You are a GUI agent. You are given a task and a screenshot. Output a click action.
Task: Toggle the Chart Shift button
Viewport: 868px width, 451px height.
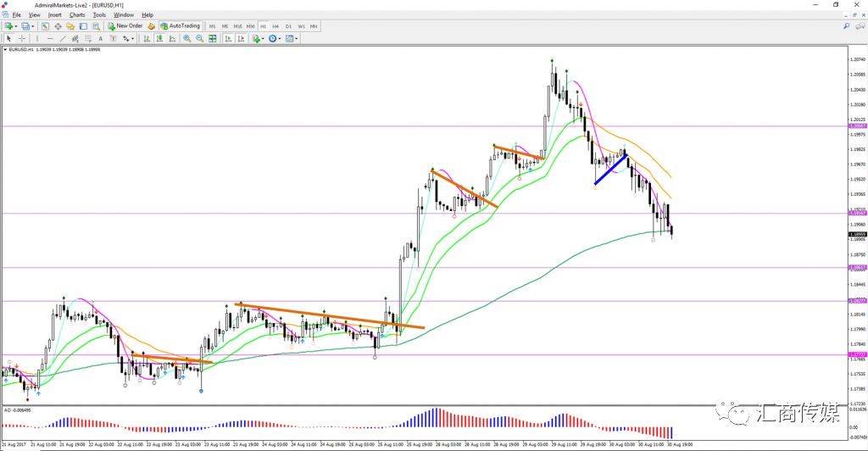point(241,39)
